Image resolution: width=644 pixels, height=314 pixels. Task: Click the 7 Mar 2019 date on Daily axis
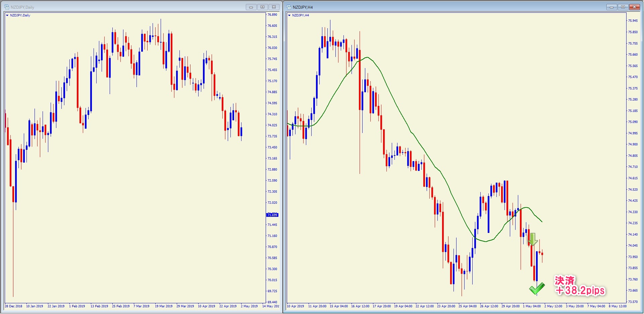pyautogui.click(x=141, y=306)
